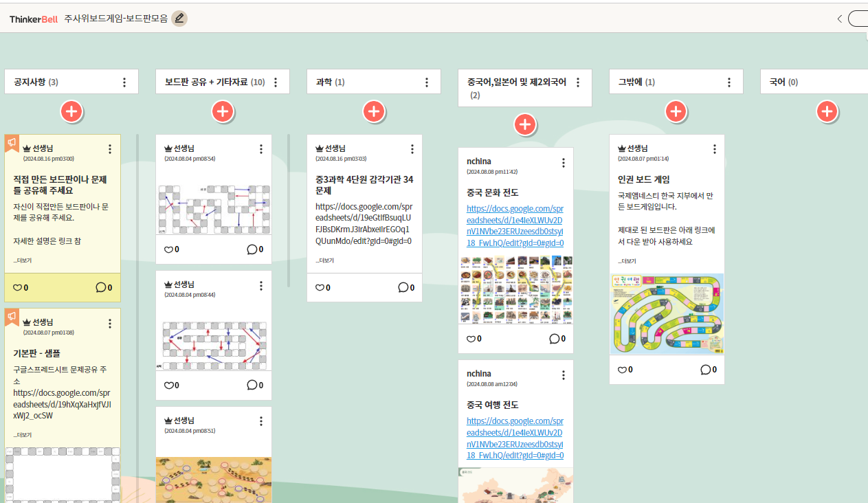Open the food photo grid in 중국 문화 전도
The width and height of the screenshot is (868, 503).
(x=516, y=290)
